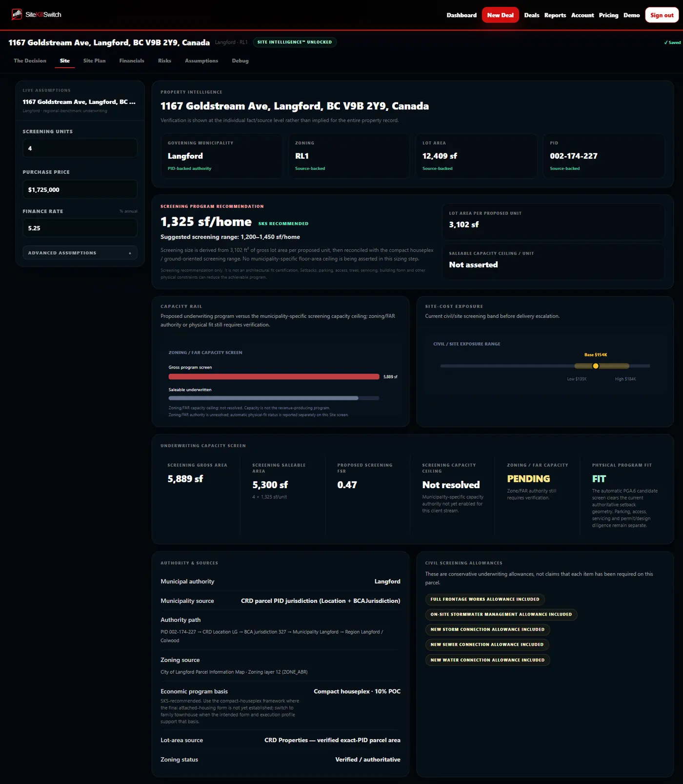The image size is (683, 784).
Task: Open the Account page
Action: pyautogui.click(x=583, y=15)
